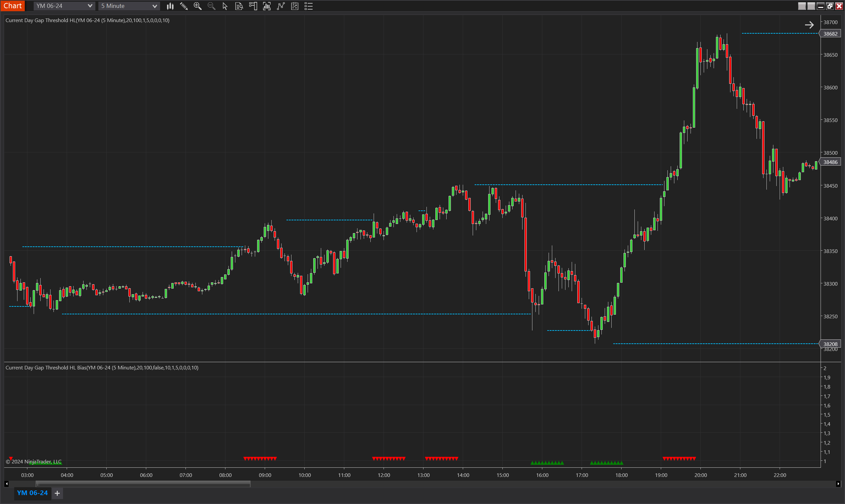Open the chart Properties list icon

(309, 6)
